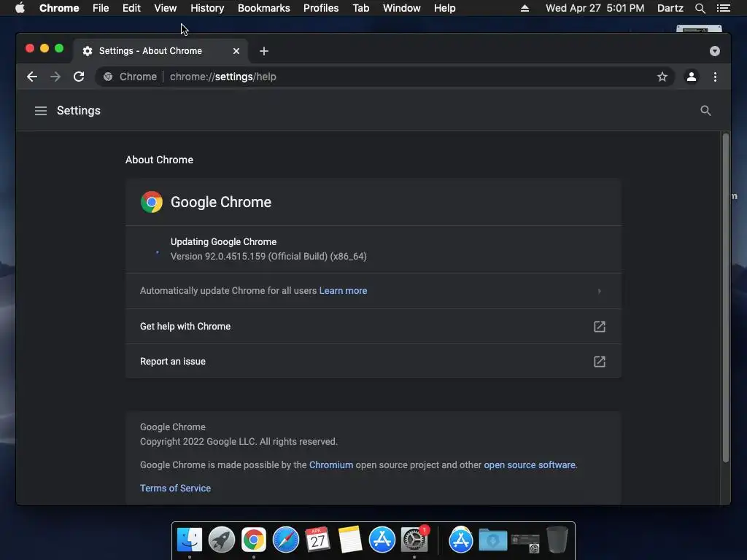
Task: Click the Google Chrome logo
Action: click(152, 202)
